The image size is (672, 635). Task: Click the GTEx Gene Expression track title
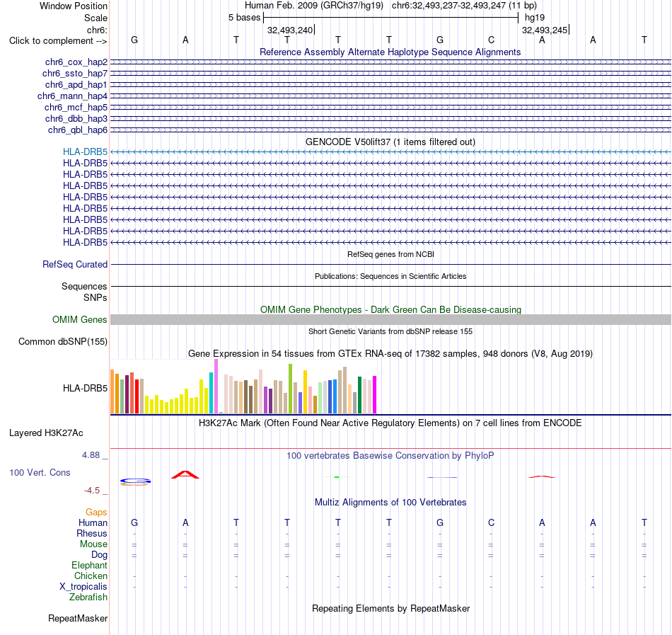(x=390, y=354)
